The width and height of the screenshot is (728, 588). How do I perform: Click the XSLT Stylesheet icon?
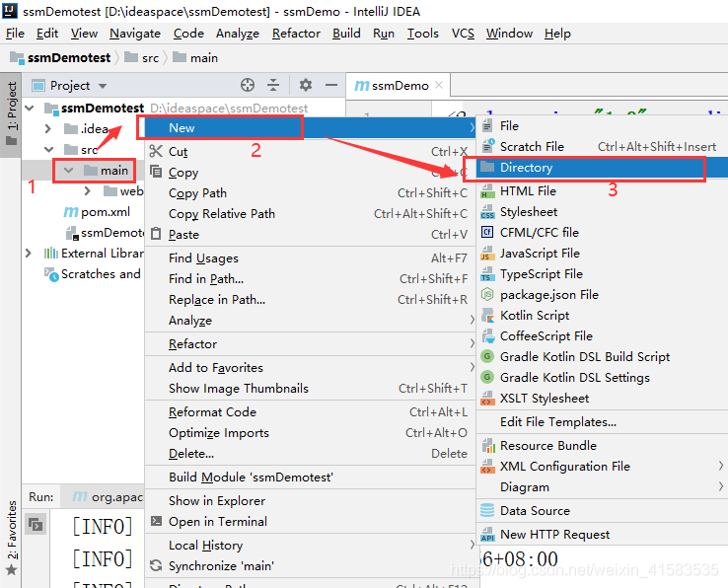tap(487, 398)
